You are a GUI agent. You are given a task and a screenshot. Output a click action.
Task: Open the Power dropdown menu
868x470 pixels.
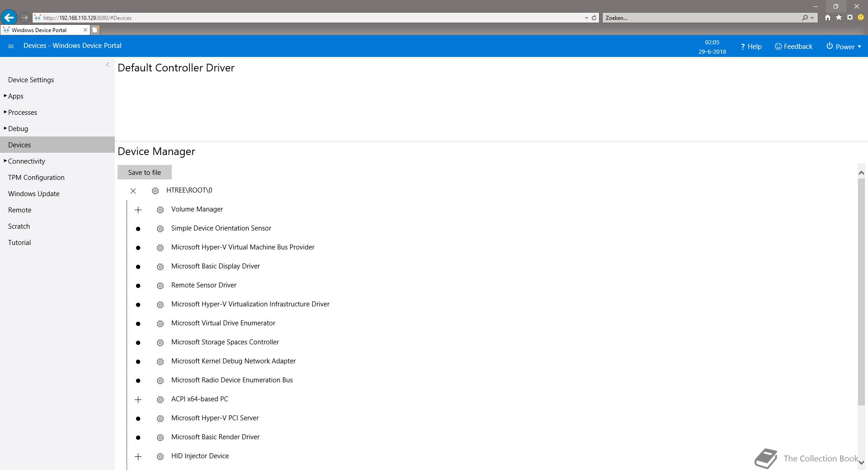844,47
